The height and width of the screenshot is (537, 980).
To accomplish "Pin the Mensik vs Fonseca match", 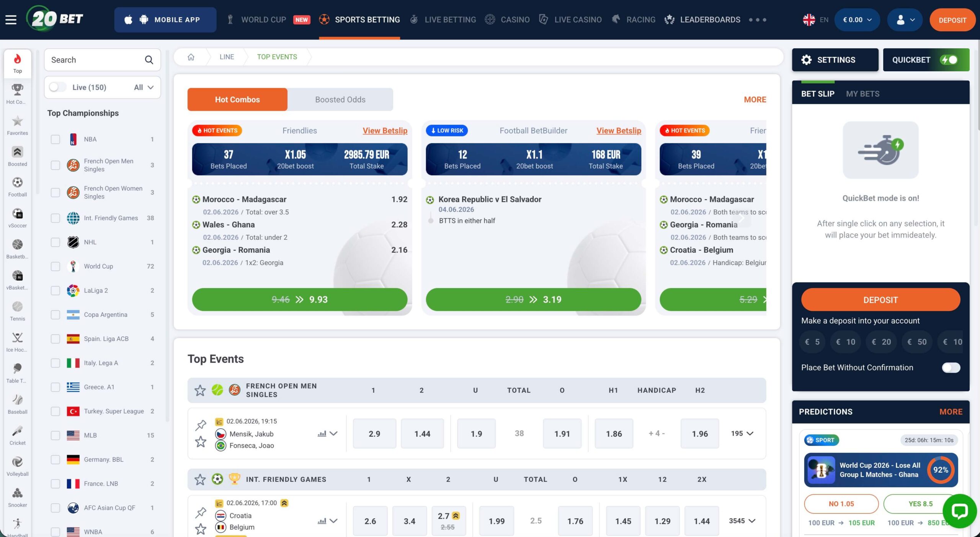I will (x=201, y=425).
